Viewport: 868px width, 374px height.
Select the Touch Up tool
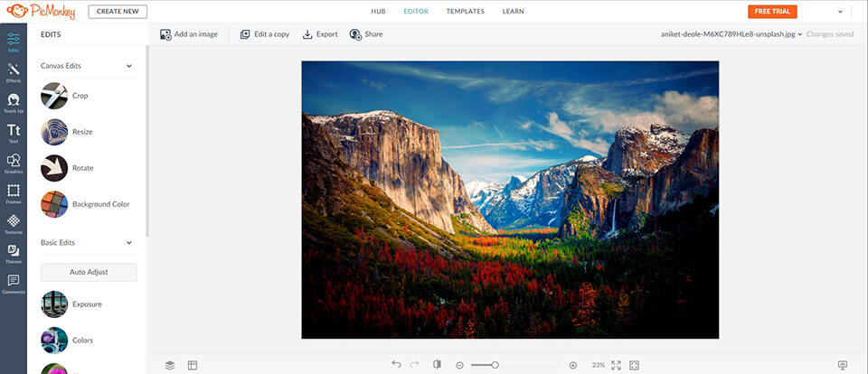pyautogui.click(x=14, y=103)
